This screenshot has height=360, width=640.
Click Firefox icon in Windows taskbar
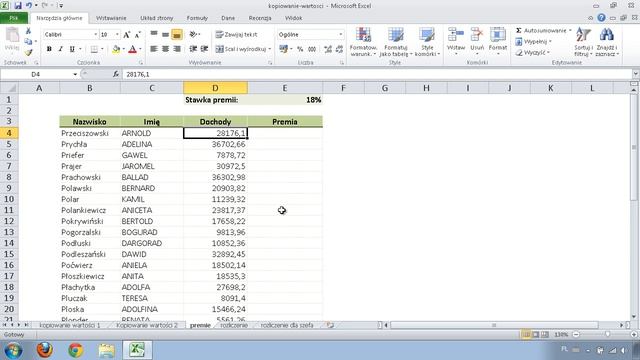click(44, 350)
